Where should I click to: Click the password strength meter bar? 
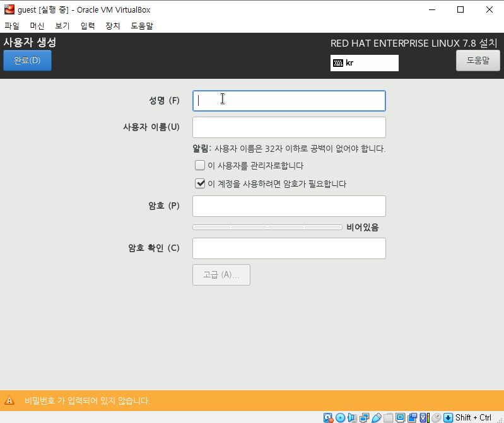[267, 228]
